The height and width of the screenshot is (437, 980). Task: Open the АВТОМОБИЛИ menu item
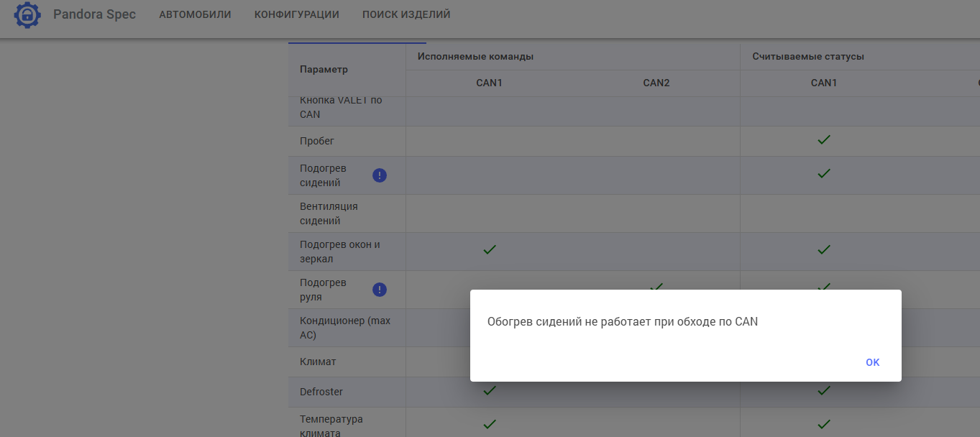(x=195, y=14)
